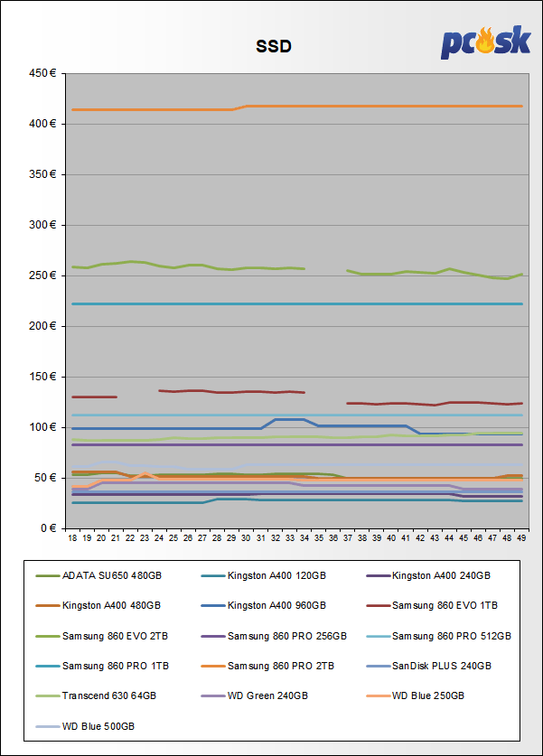543x756 pixels.
Task: Click the SSD chart title
Action: coord(274,46)
